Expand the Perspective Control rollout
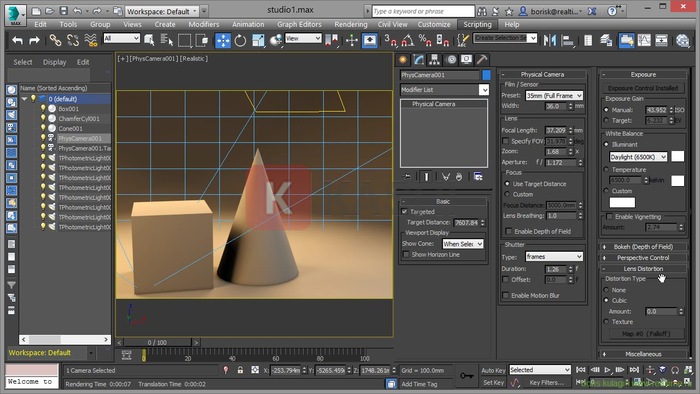 click(x=643, y=258)
